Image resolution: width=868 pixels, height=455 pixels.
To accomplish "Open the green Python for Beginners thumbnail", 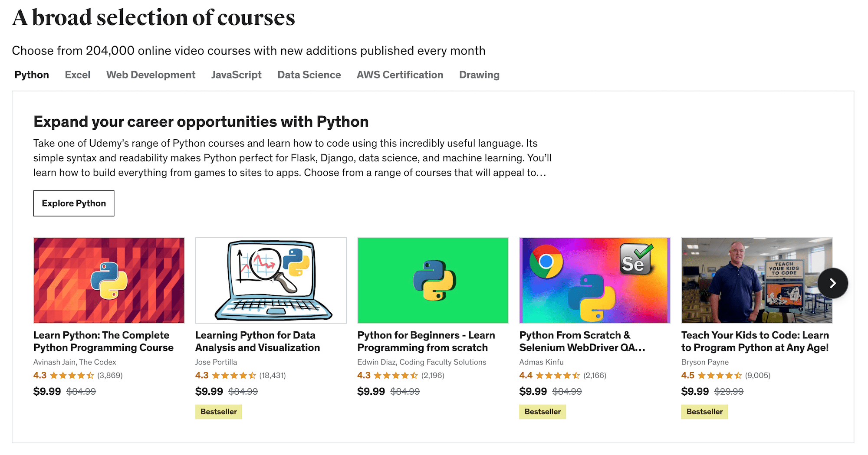I will tap(433, 280).
